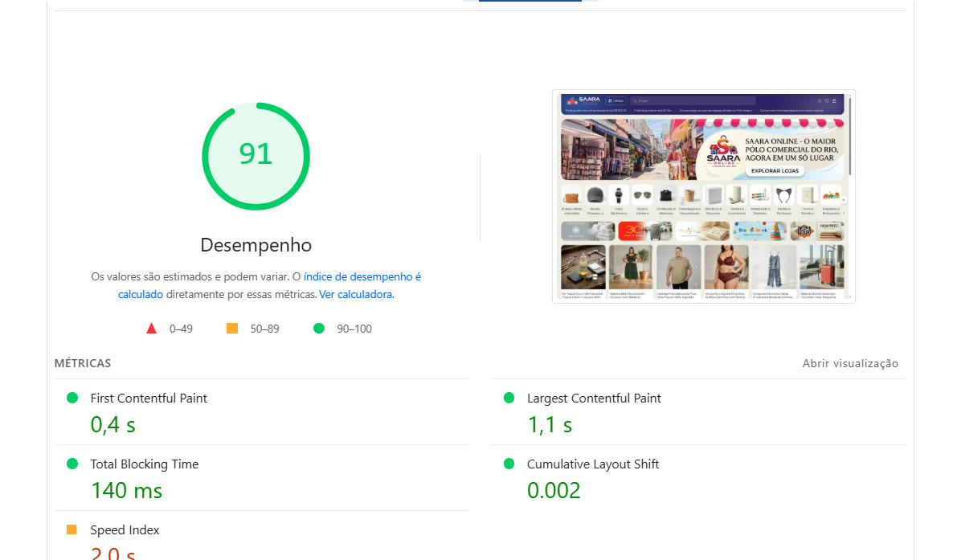Click the green dot beside Total Blocking Time
The width and height of the screenshot is (953, 560).
(x=72, y=464)
